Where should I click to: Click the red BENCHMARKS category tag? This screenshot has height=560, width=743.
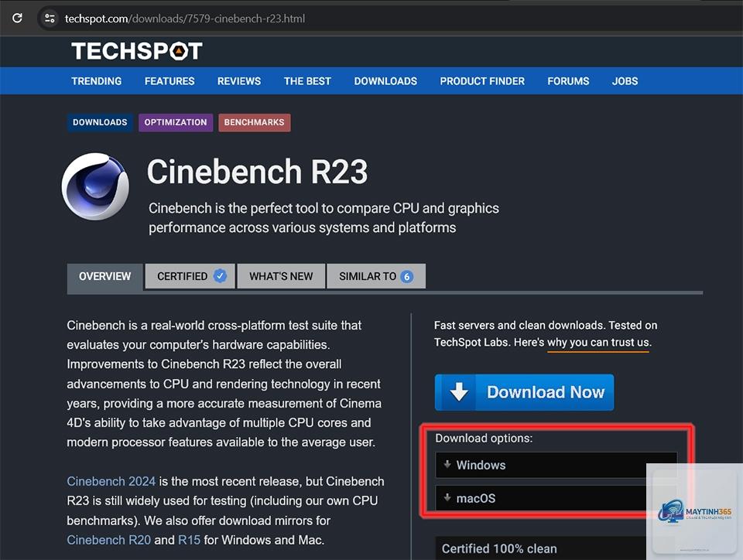(255, 122)
